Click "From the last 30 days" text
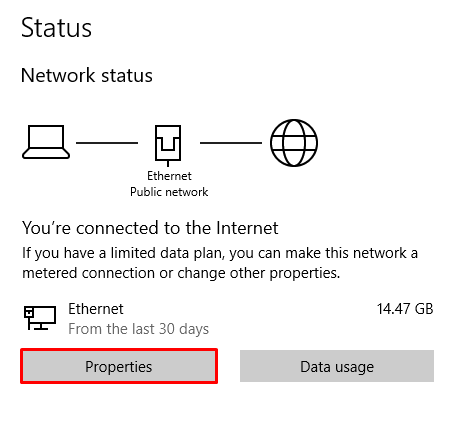 tap(139, 329)
